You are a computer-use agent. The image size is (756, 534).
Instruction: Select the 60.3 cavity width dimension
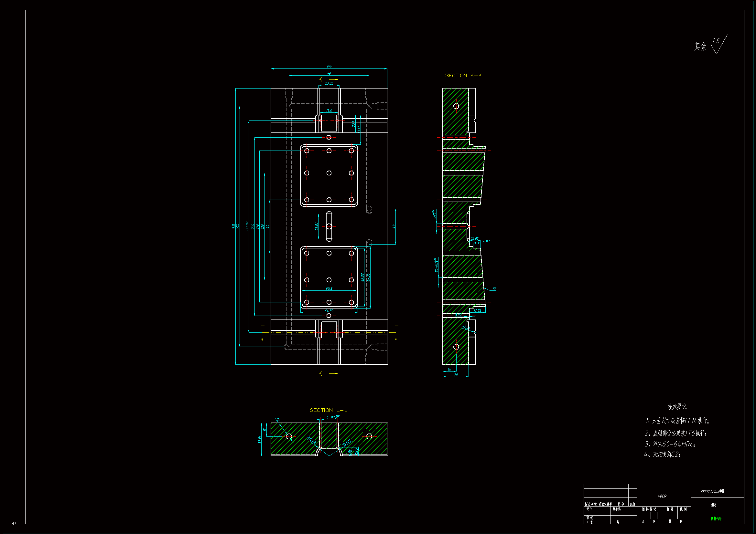click(329, 288)
